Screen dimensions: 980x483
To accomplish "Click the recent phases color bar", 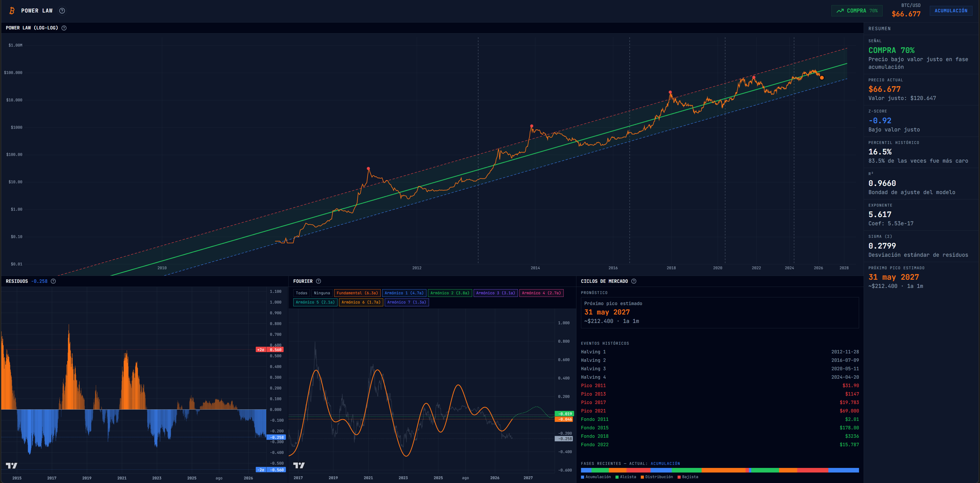I will click(x=719, y=470).
